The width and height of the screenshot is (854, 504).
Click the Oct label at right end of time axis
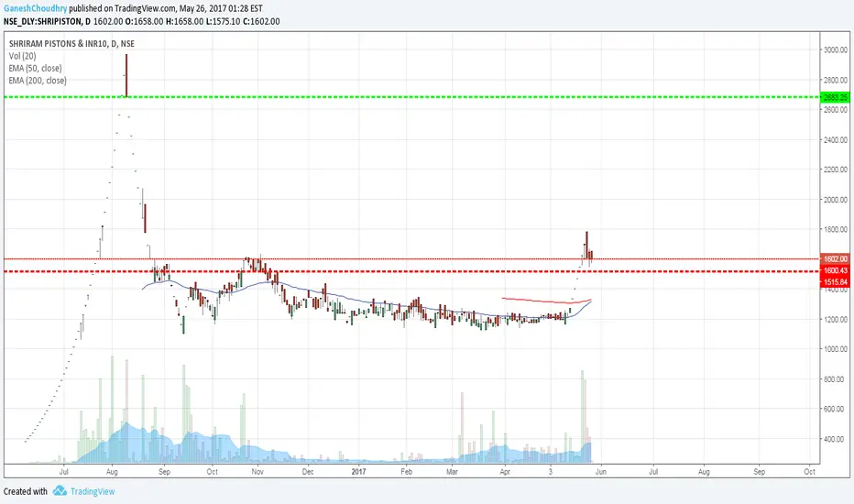coord(809,472)
